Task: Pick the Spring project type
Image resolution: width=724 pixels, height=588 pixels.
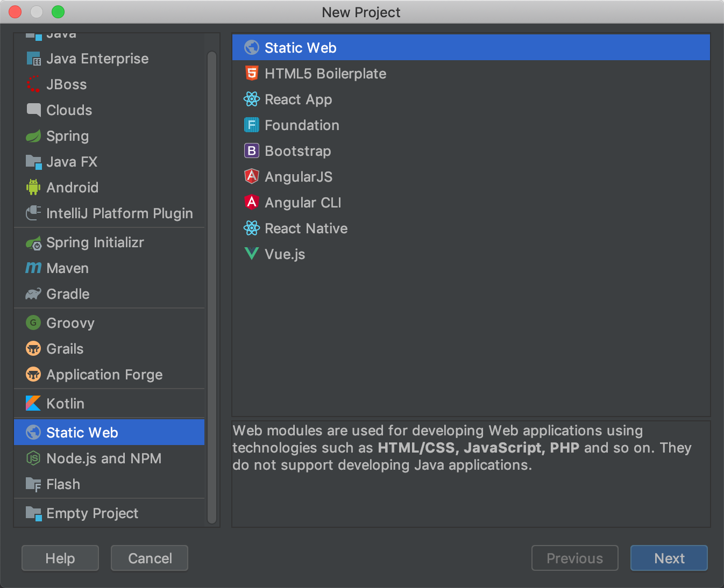Action: coord(109,136)
